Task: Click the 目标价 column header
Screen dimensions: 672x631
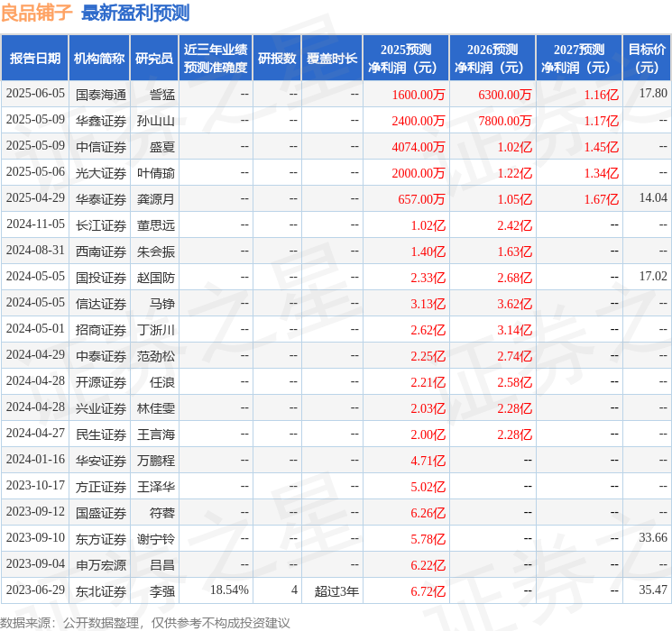Action: tap(647, 58)
